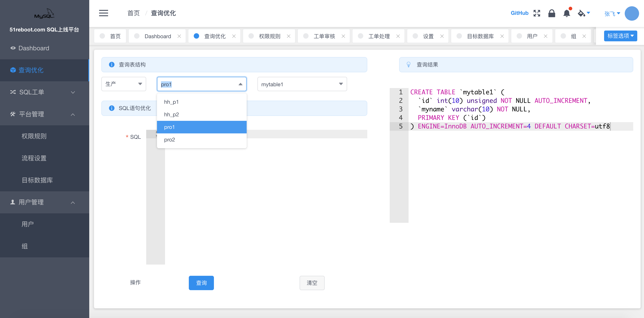This screenshot has width=644, height=318.
Task: Close the 组 tab
Action: [584, 36]
